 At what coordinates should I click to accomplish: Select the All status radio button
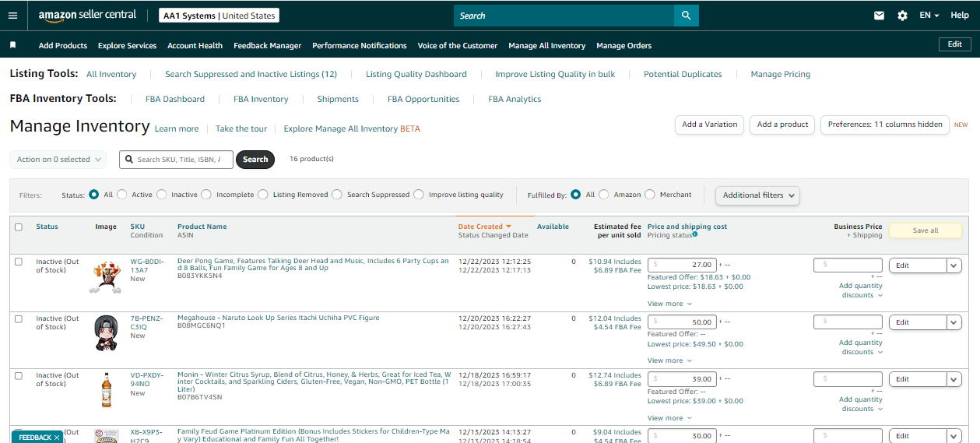94,195
